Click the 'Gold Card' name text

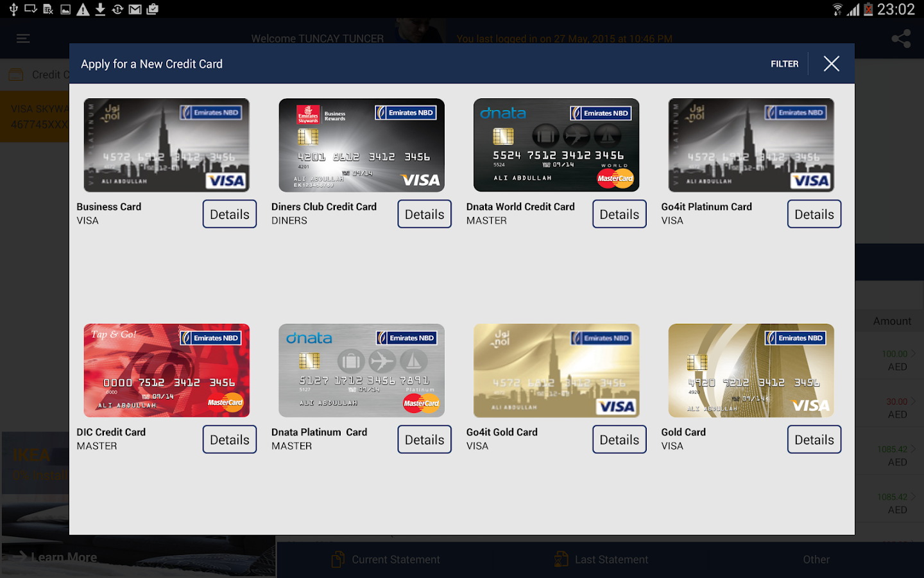683,432
